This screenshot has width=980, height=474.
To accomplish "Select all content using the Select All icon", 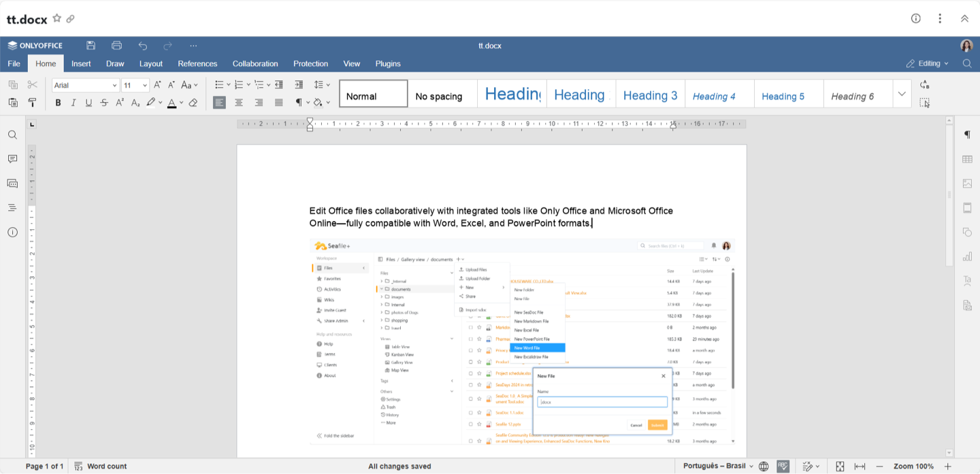I will click(924, 103).
